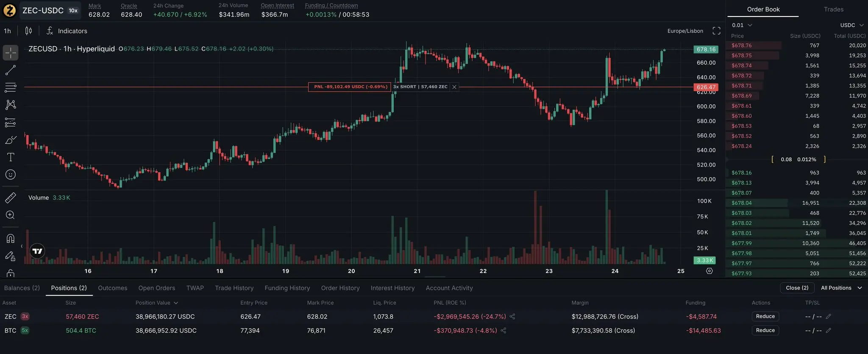The height and width of the screenshot is (354, 868).
Task: Reduce the ZEC position
Action: pos(765,316)
